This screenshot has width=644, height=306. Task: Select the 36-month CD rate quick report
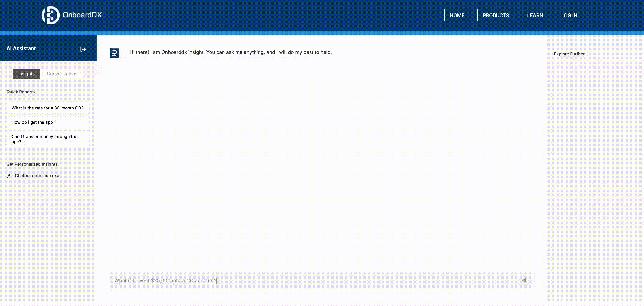[x=47, y=108]
